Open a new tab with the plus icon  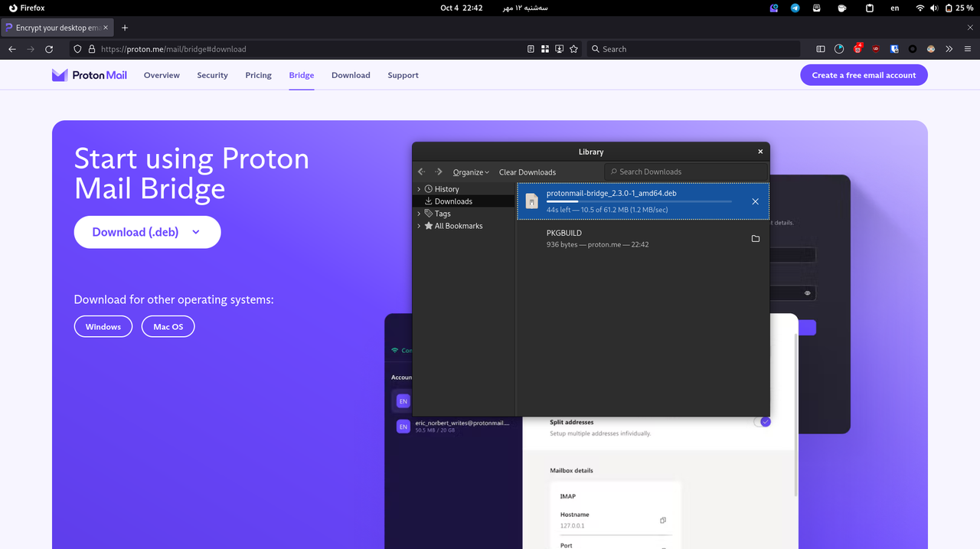pyautogui.click(x=125, y=28)
